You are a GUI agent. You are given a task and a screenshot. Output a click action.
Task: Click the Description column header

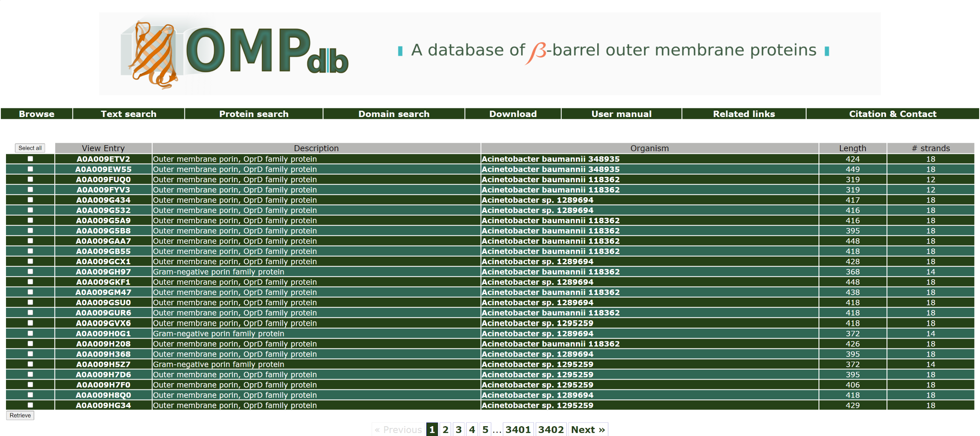pyautogui.click(x=316, y=148)
